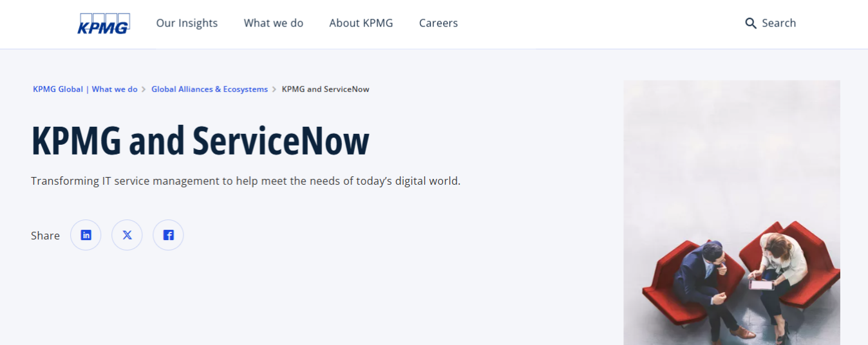Click the red chairs meeting photo

point(731,212)
